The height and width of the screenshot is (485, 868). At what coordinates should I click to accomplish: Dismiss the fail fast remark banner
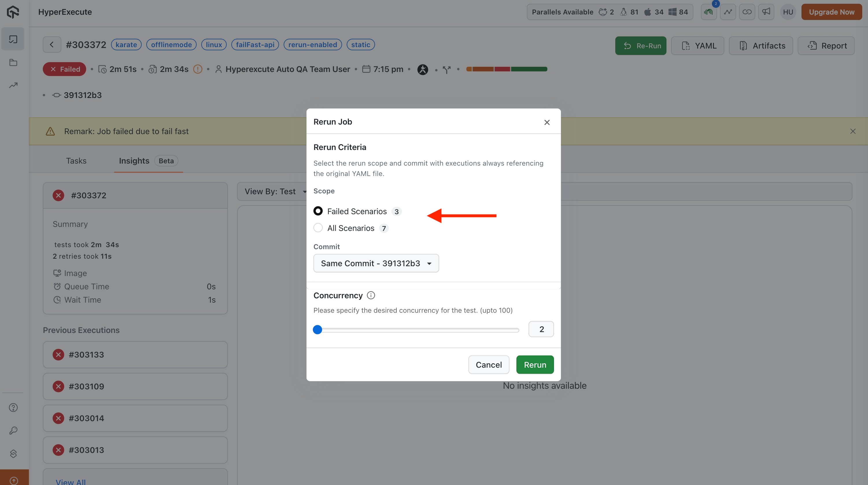(852, 131)
